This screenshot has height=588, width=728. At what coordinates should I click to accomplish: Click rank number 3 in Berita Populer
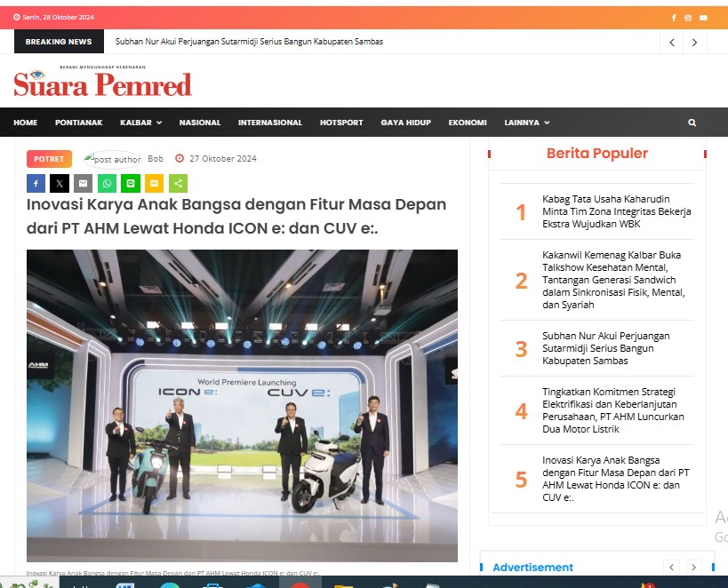[521, 349]
